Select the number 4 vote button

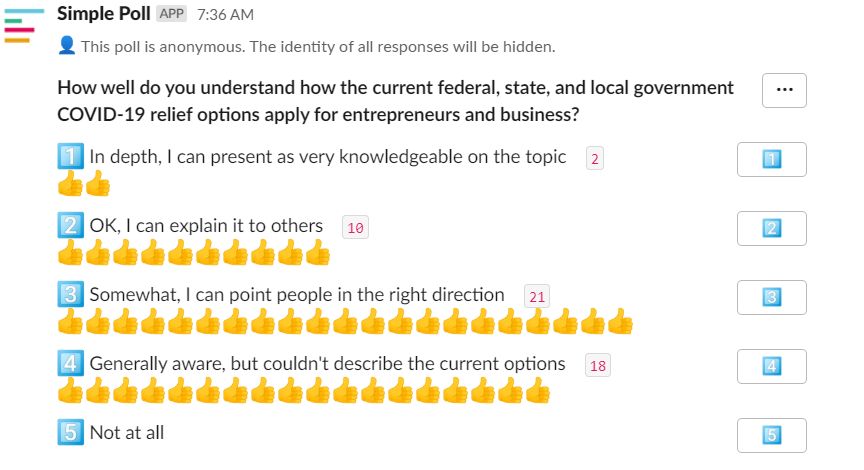click(771, 366)
